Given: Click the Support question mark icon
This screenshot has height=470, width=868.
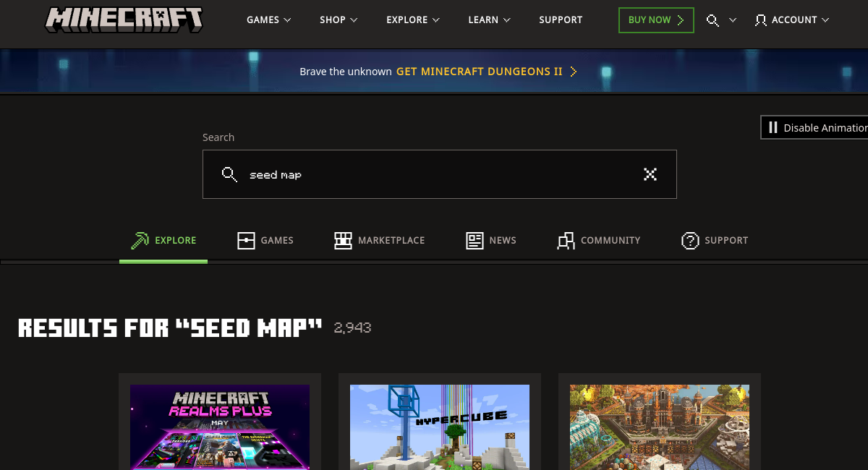Looking at the screenshot, I should coord(690,241).
